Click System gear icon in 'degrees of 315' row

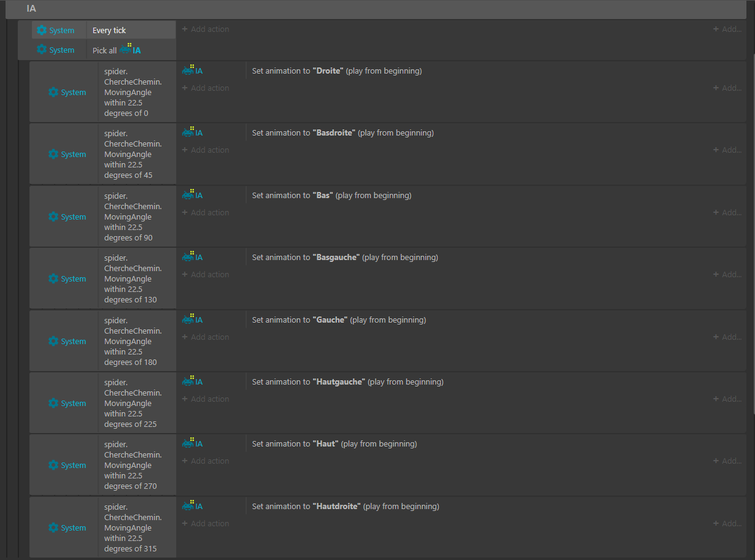click(53, 527)
